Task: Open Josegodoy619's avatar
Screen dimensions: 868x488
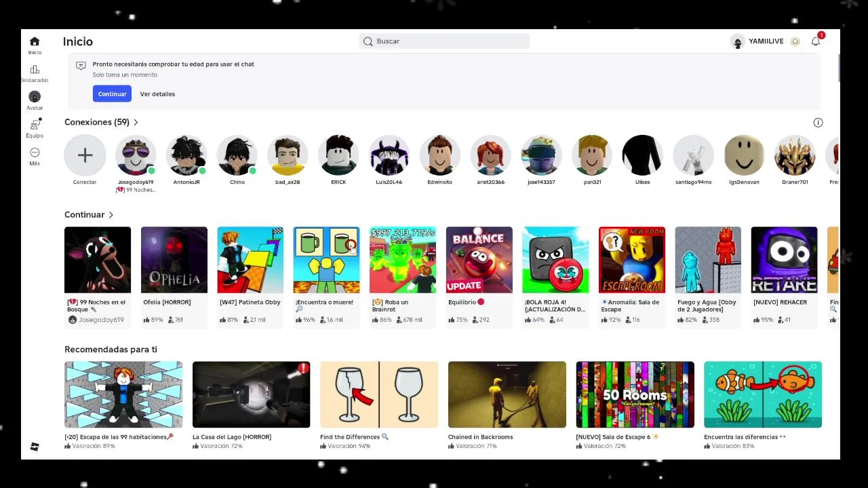Action: [136, 155]
